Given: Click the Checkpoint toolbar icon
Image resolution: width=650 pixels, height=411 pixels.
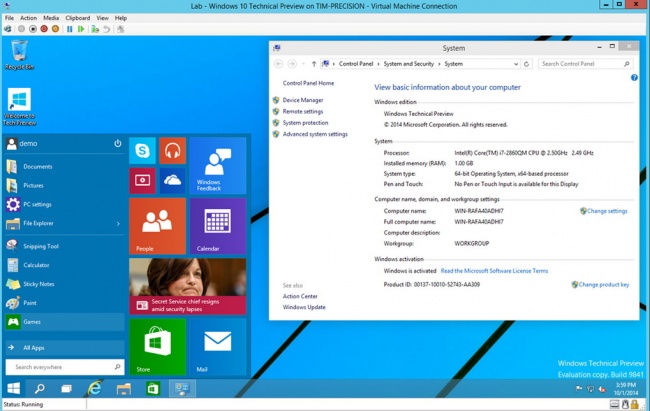Looking at the screenshot, I should click(95, 29).
